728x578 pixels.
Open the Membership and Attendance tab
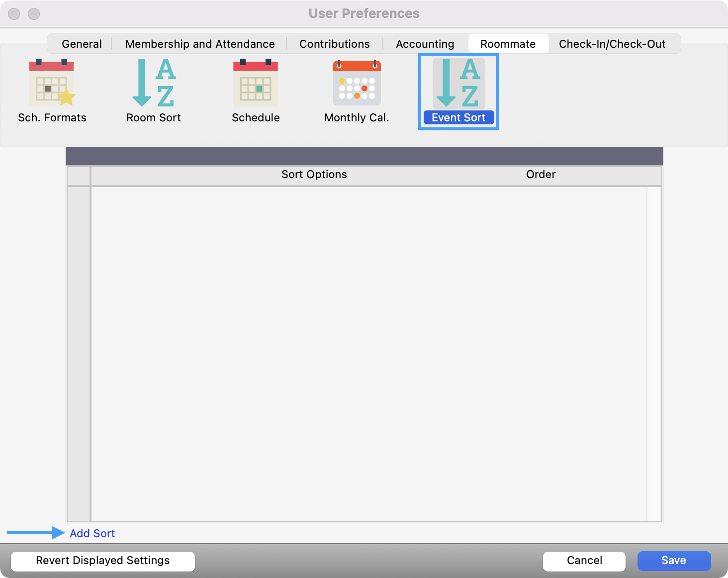coord(200,44)
